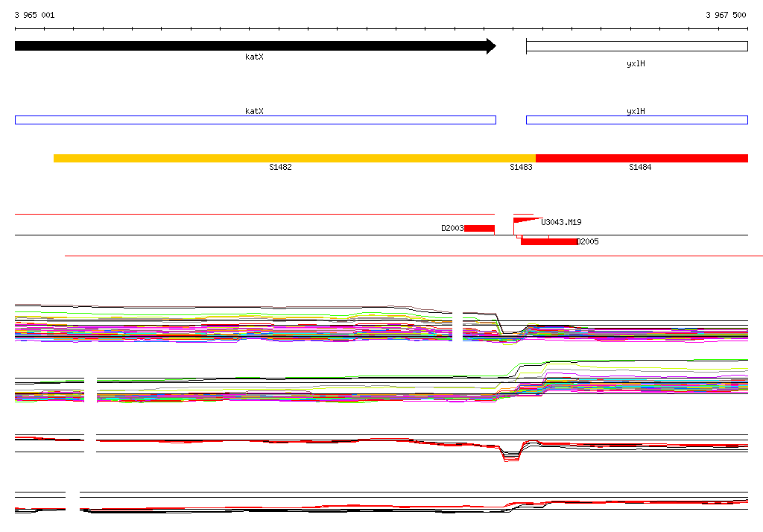Click the blue-outlined yxlH rectangle

point(637,120)
